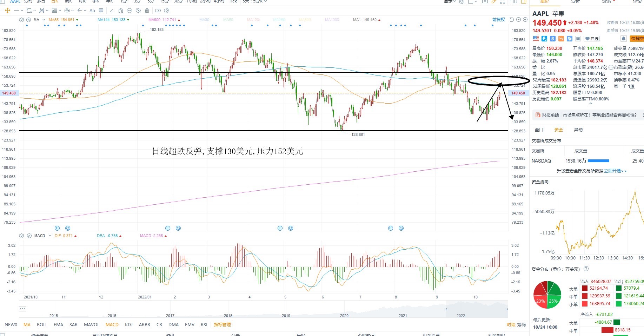Click the first earnings E marker on the chart
644x336 pixels.
click(x=57, y=228)
